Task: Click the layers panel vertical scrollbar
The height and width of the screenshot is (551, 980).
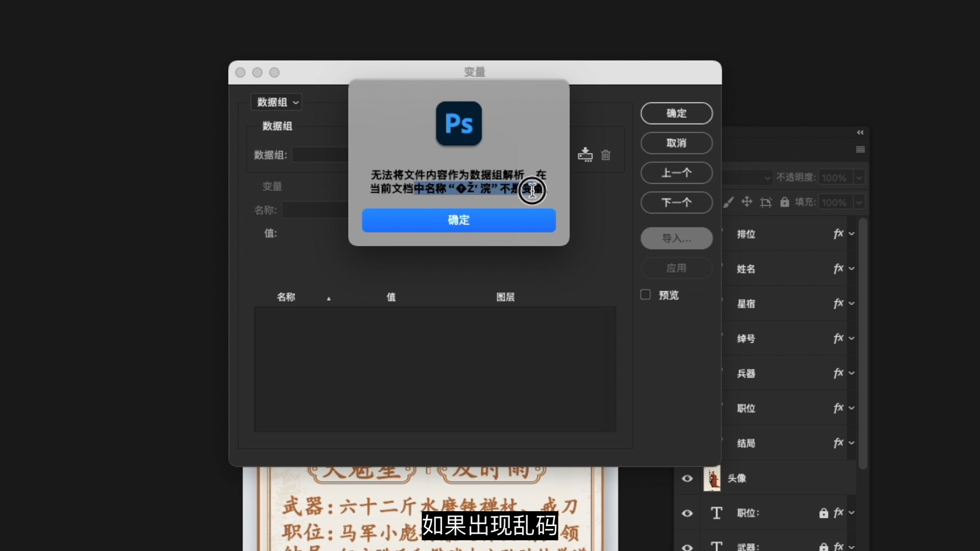Action: click(863, 343)
